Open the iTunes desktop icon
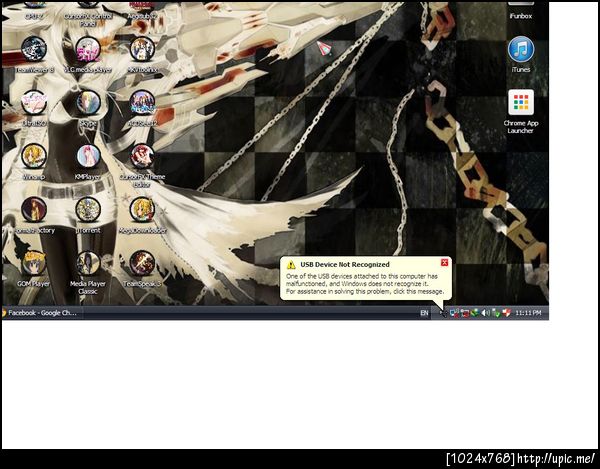 [521, 49]
